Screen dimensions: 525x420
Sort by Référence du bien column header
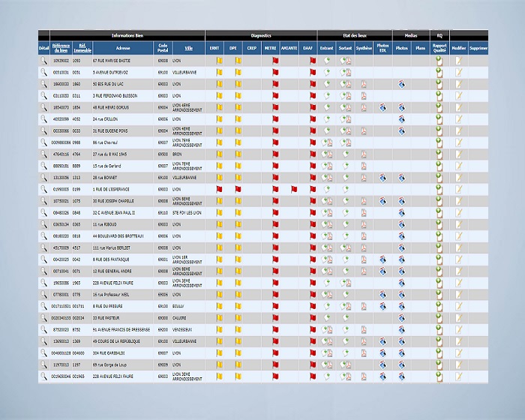60,48
